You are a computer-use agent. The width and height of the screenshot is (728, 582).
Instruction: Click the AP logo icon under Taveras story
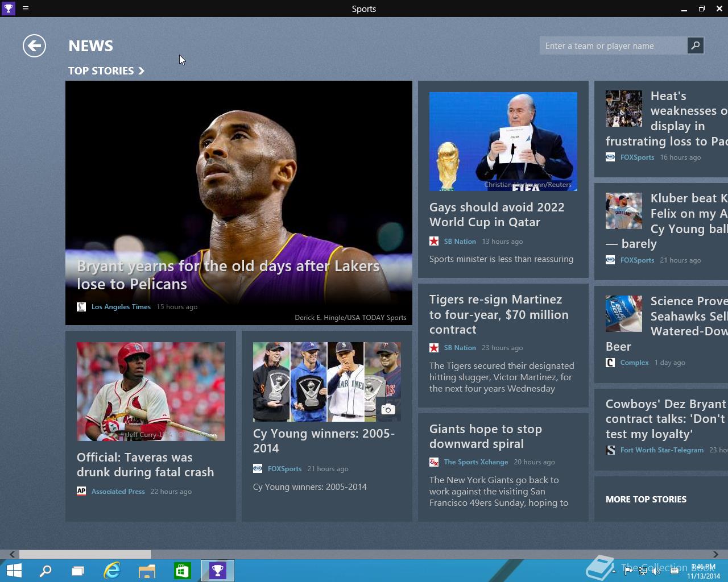tap(81, 491)
